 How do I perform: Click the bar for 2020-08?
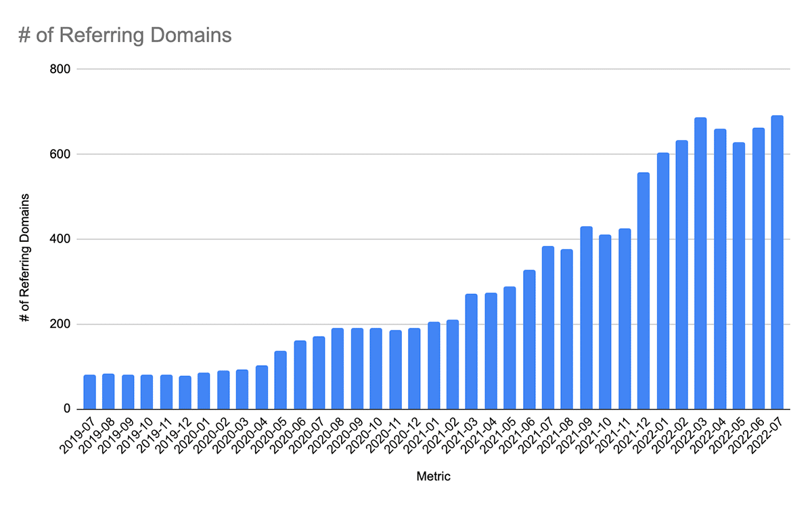tap(336, 369)
